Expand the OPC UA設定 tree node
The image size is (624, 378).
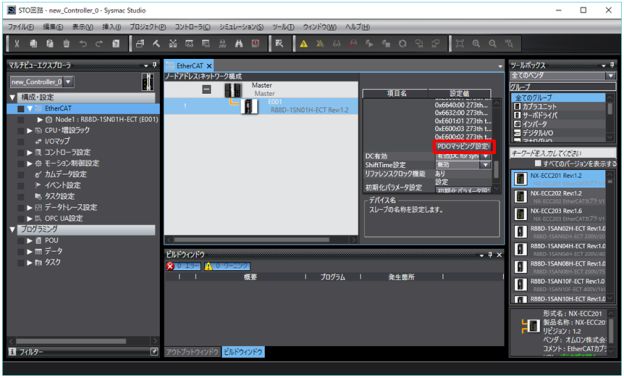click(x=29, y=219)
